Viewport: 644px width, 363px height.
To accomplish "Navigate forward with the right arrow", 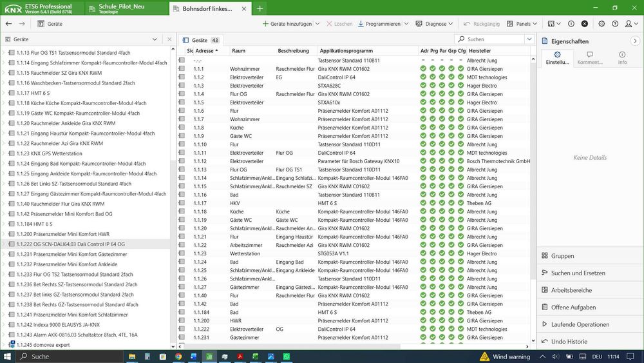I will tap(22, 24).
